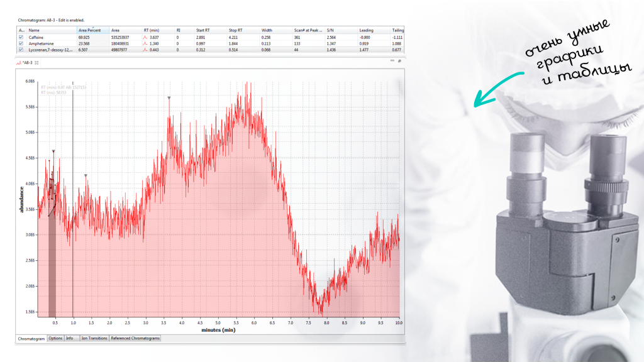Screen dimensions: 644x362
Task: Disable the Lycorenan peak checkbox
Action: point(21,49)
